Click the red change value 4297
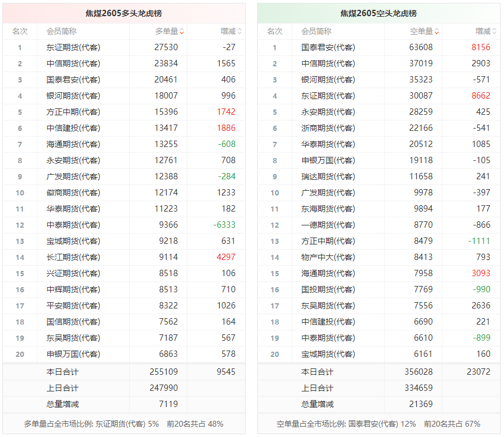Screen dimensions: 504x437 pyautogui.click(x=226, y=257)
